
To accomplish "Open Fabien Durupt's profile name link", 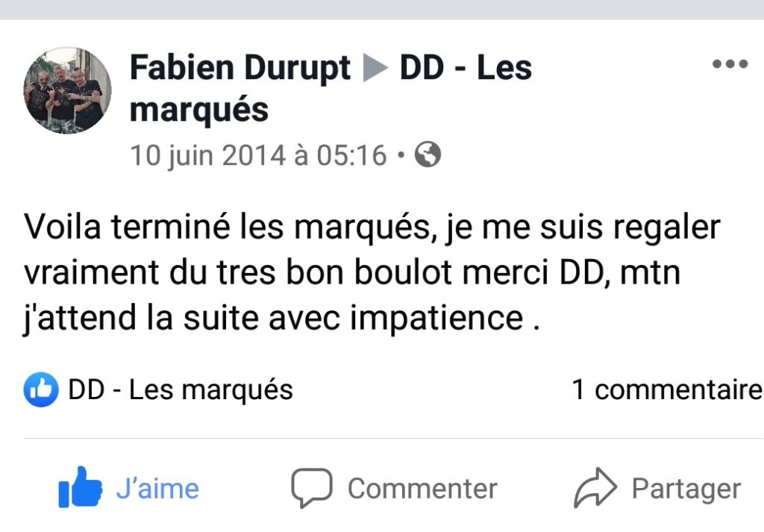I will [239, 68].
